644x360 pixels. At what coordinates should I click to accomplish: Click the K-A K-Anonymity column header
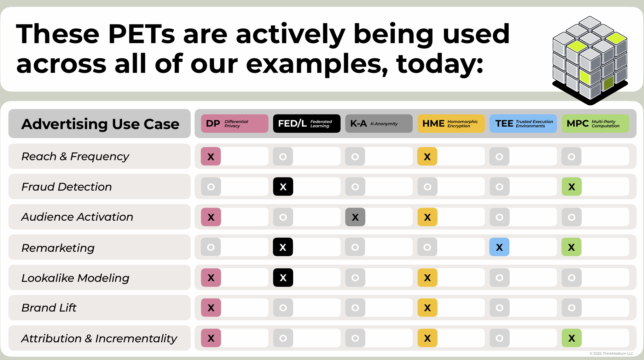(x=379, y=123)
